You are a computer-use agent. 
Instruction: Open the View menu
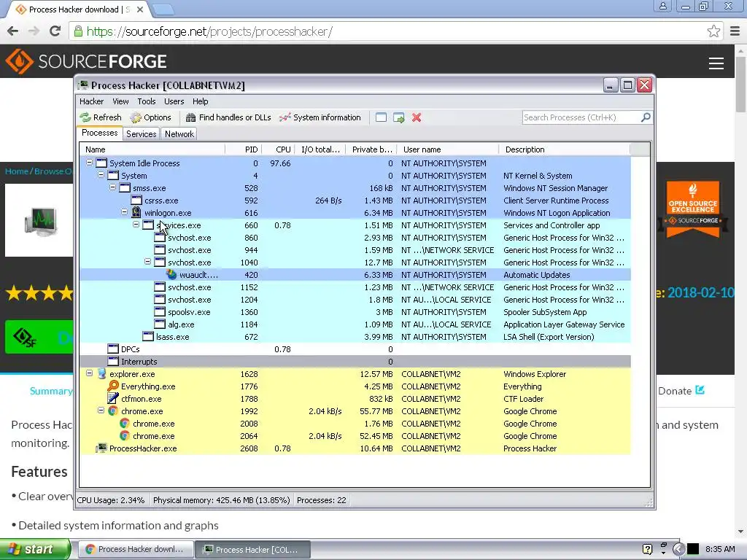(x=120, y=101)
